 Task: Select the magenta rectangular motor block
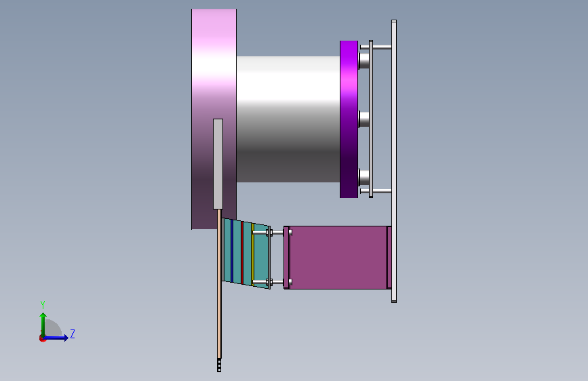tap(338, 258)
